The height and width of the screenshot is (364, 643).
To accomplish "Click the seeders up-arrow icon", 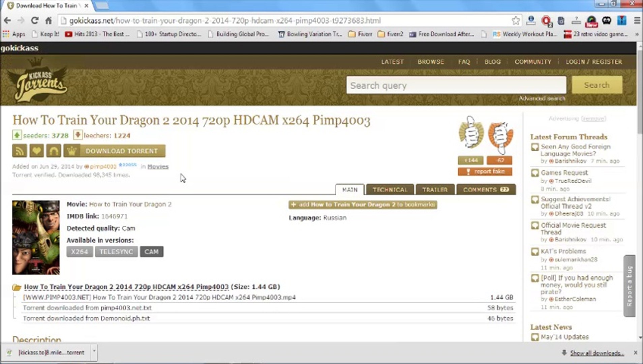I will 17,135.
